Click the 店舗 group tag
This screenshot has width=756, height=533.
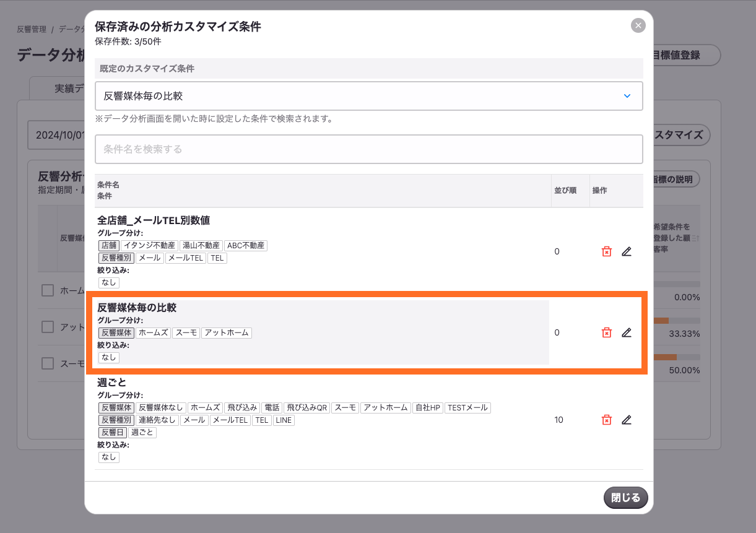(108, 246)
